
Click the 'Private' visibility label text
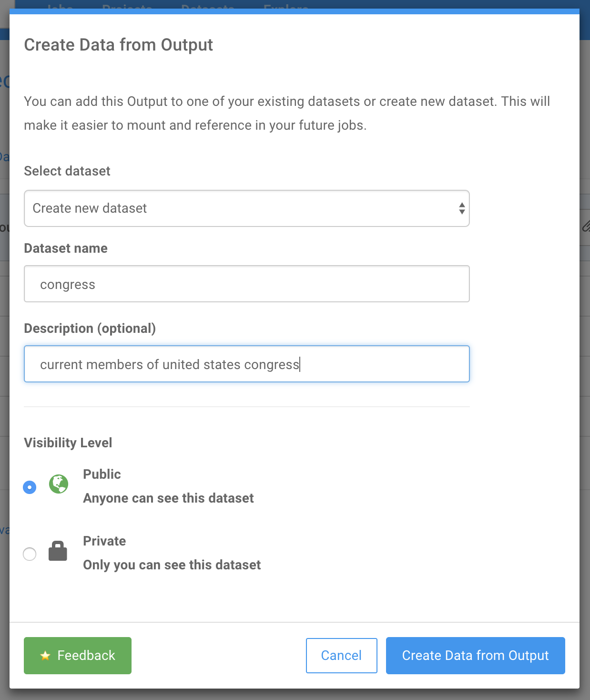104,541
